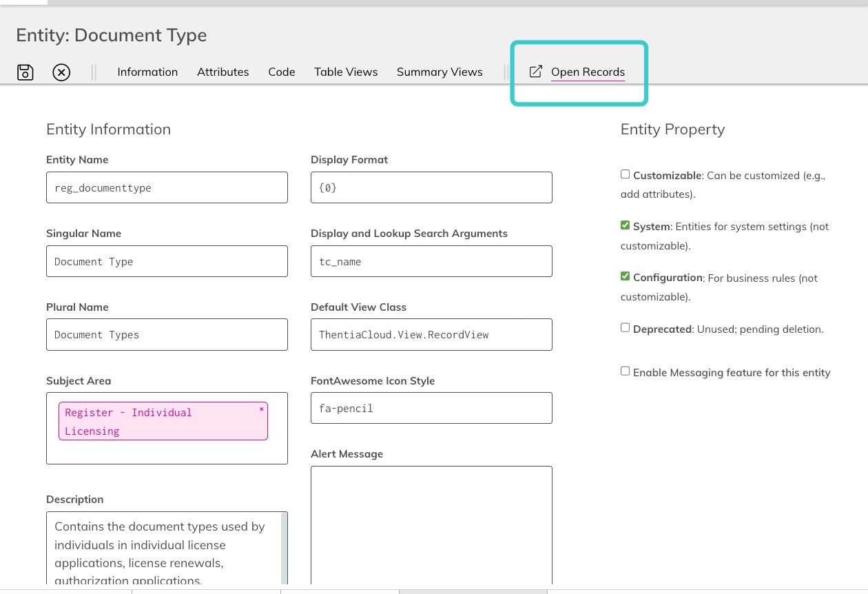Click the Description box scrollbar
The width and height of the screenshot is (868, 594).
(x=284, y=549)
